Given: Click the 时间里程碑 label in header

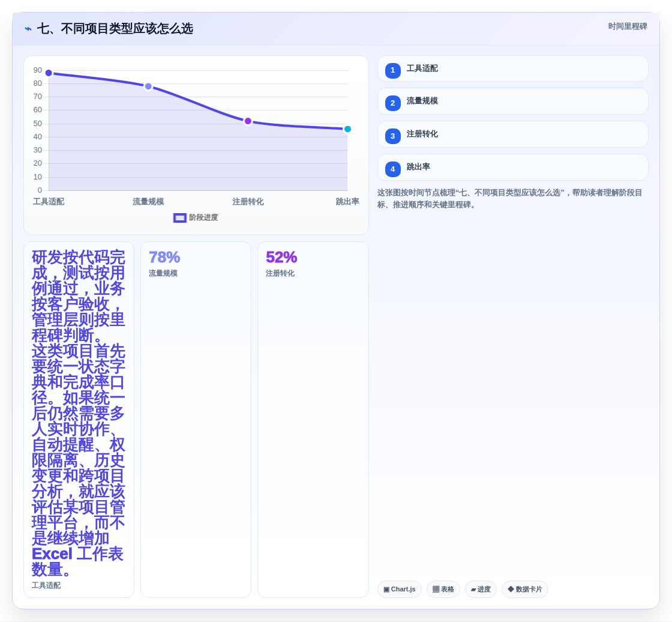Looking at the screenshot, I should (628, 26).
